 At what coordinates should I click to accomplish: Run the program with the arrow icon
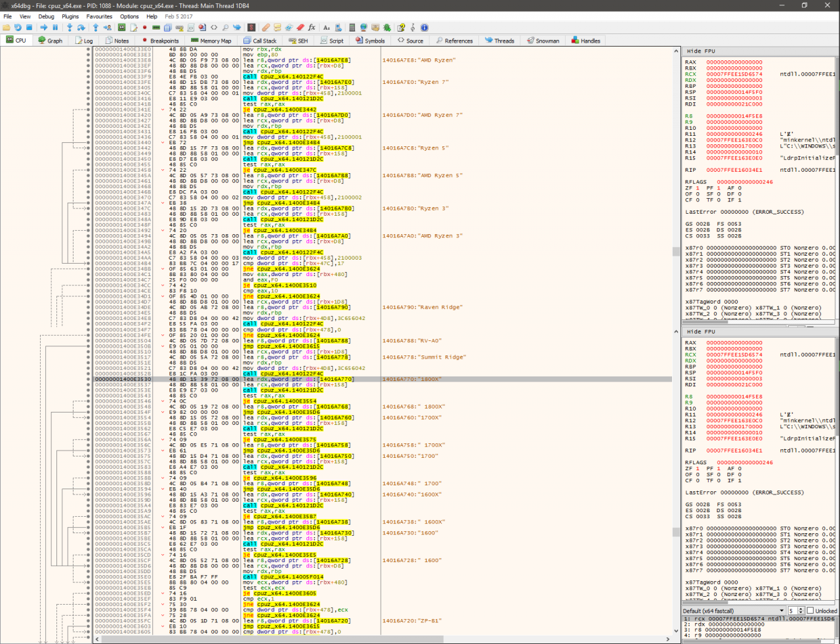tap(43, 28)
